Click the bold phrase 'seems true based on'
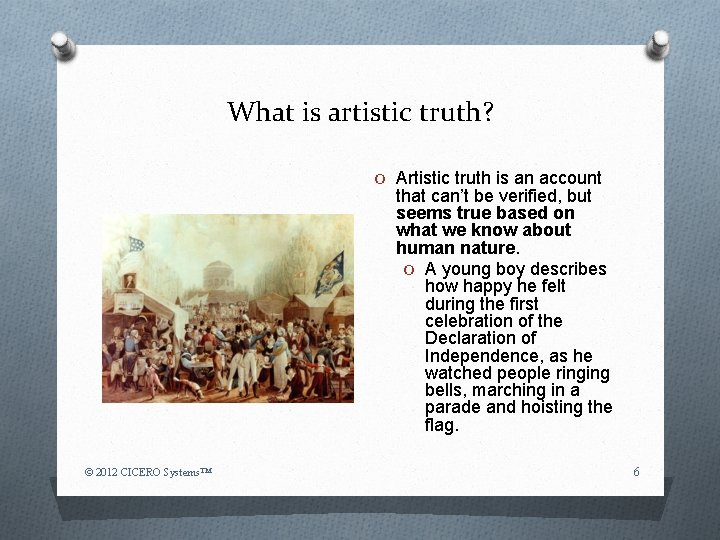The height and width of the screenshot is (540, 720). [485, 213]
